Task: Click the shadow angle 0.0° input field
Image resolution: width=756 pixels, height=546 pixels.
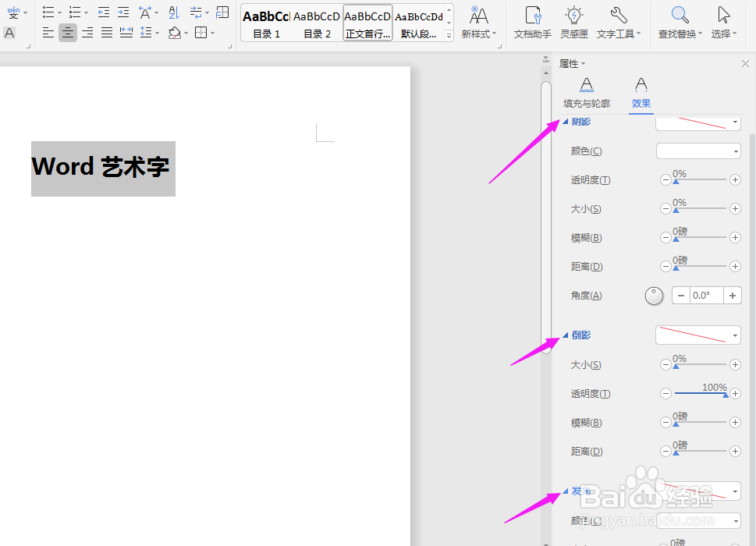Action: point(703,295)
